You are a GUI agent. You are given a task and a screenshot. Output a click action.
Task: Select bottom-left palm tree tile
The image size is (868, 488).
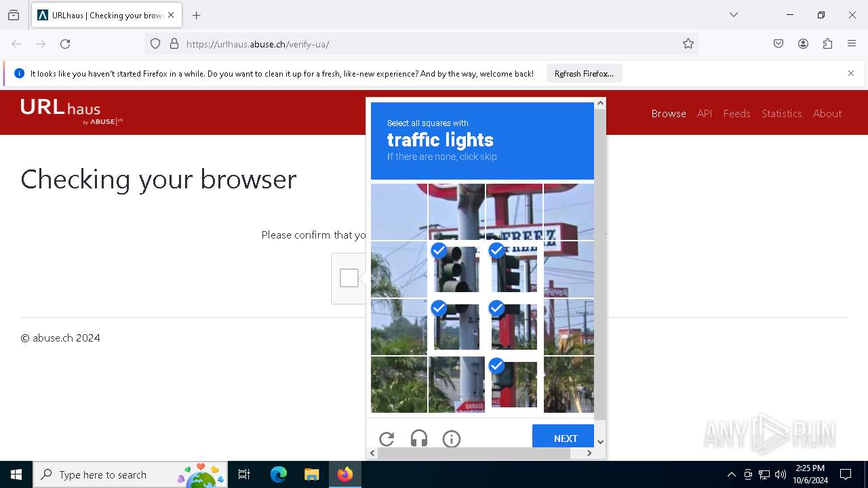(399, 384)
